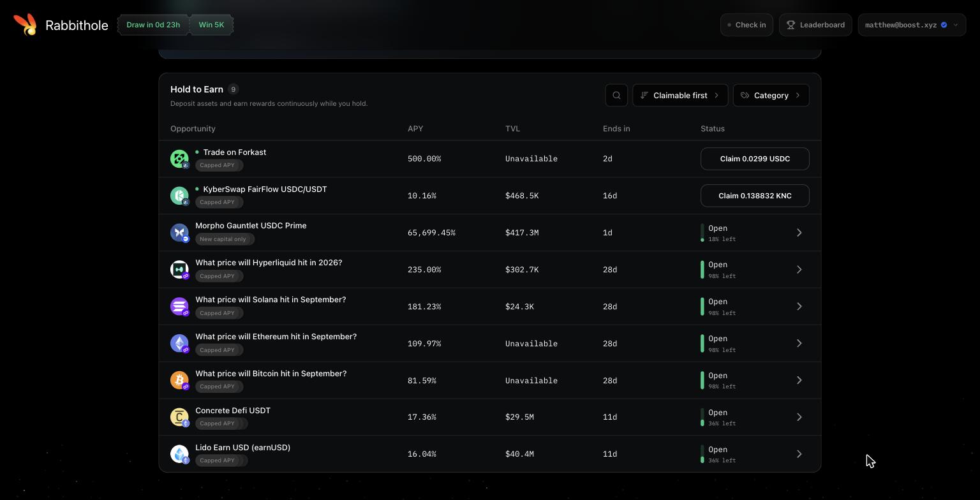Image resolution: width=980 pixels, height=500 pixels.
Task: Click the 'New capital only' tag
Action: pyautogui.click(x=225, y=239)
